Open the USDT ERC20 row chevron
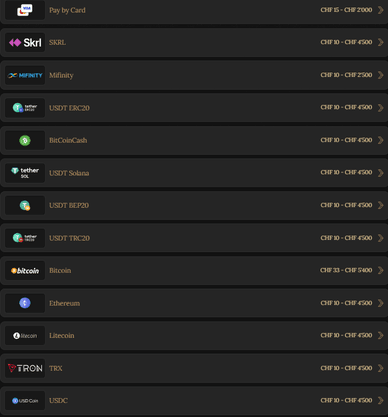Image resolution: width=388 pixels, height=417 pixels. pos(380,108)
